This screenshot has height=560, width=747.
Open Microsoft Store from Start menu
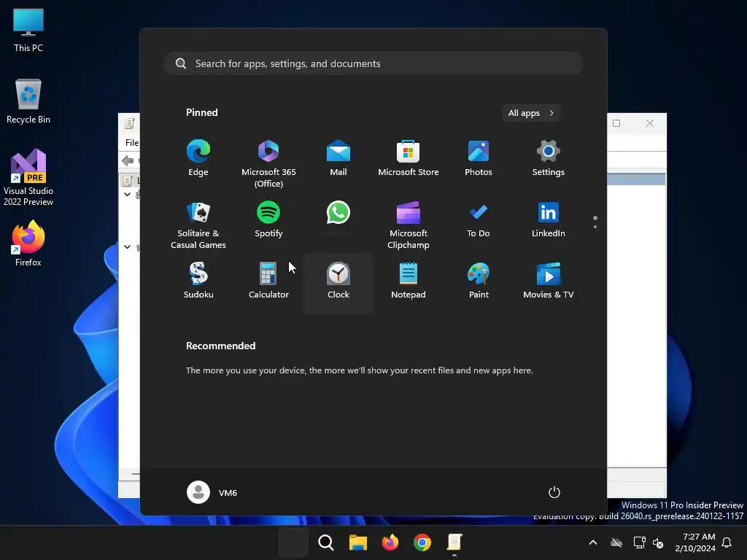tap(409, 158)
